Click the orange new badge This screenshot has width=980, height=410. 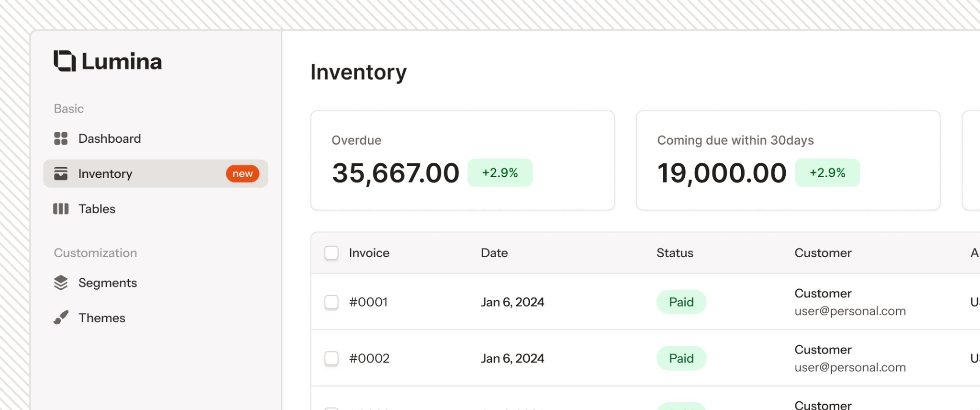(243, 173)
